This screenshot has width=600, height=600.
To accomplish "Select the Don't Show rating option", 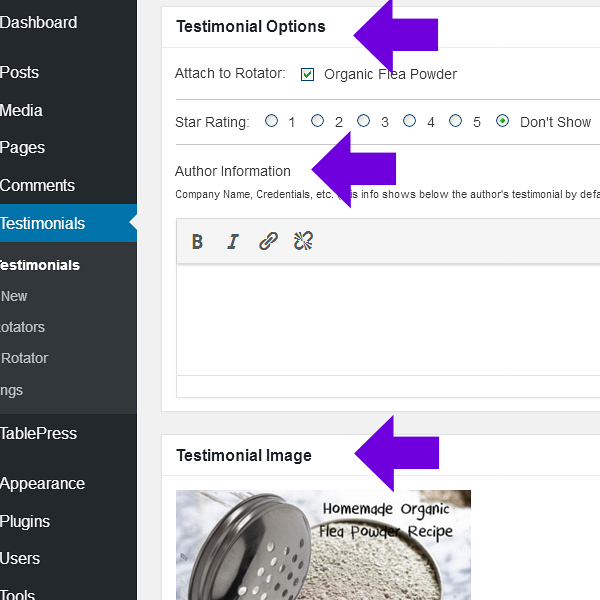I will (x=503, y=121).
